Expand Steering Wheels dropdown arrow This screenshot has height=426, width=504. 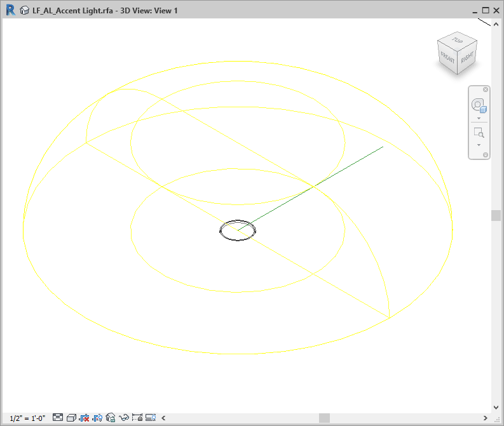[479, 119]
